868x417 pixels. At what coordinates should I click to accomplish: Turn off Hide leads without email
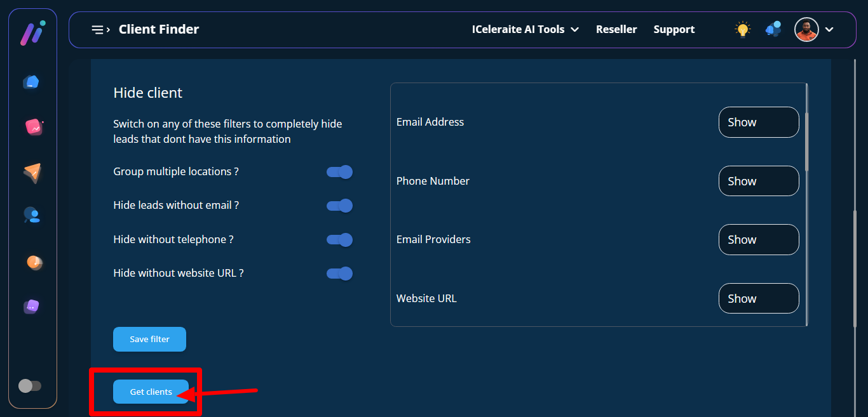point(339,206)
